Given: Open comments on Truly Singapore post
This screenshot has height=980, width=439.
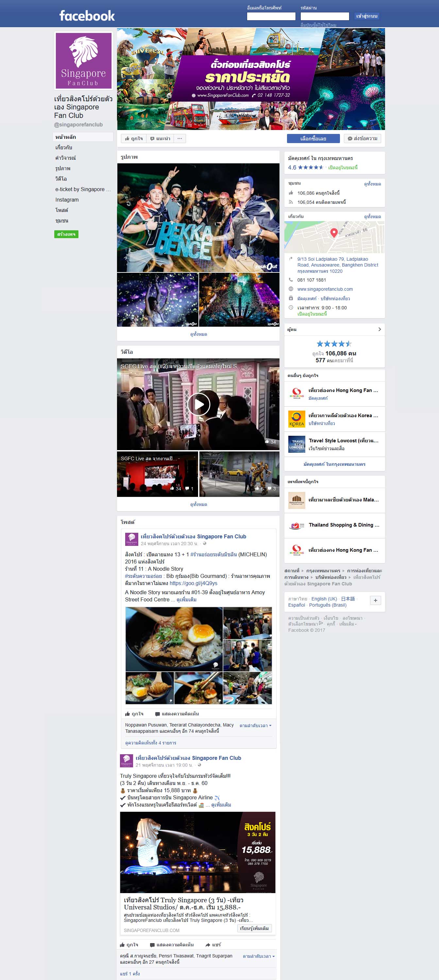Looking at the screenshot, I should [x=172, y=945].
